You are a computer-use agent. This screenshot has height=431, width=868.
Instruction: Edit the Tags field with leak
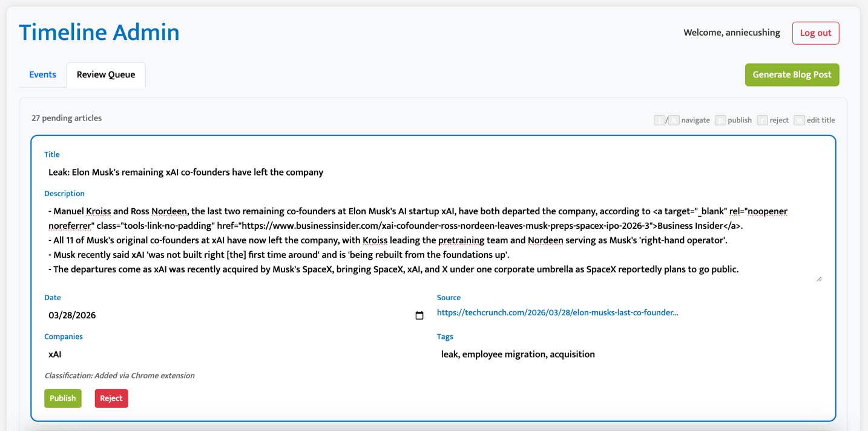(x=623, y=355)
